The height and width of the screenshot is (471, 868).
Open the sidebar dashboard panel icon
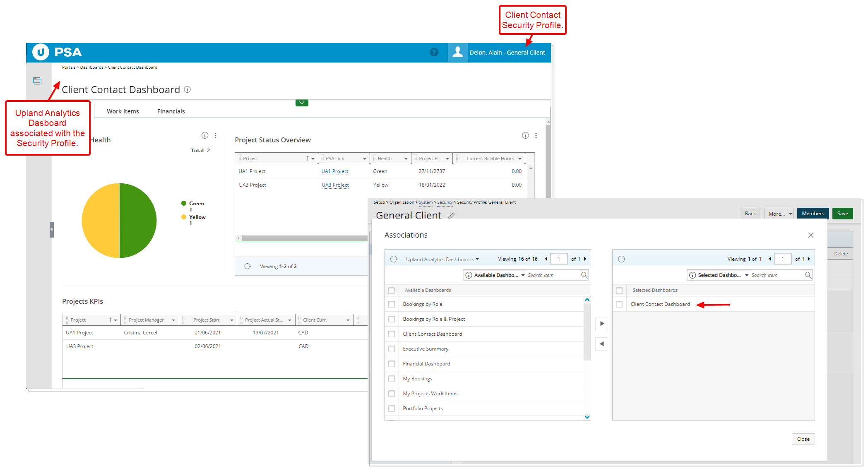(37, 81)
